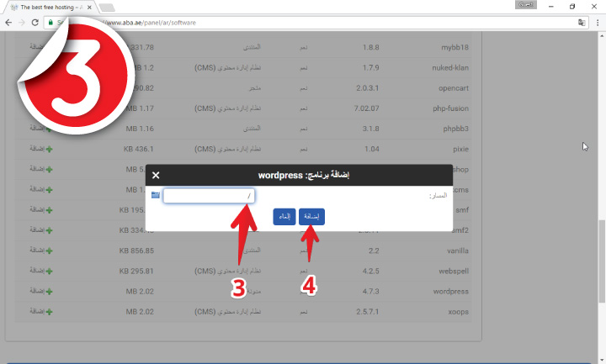606x364 pixels.
Task: Click the pixie software name
Action: pos(460,149)
